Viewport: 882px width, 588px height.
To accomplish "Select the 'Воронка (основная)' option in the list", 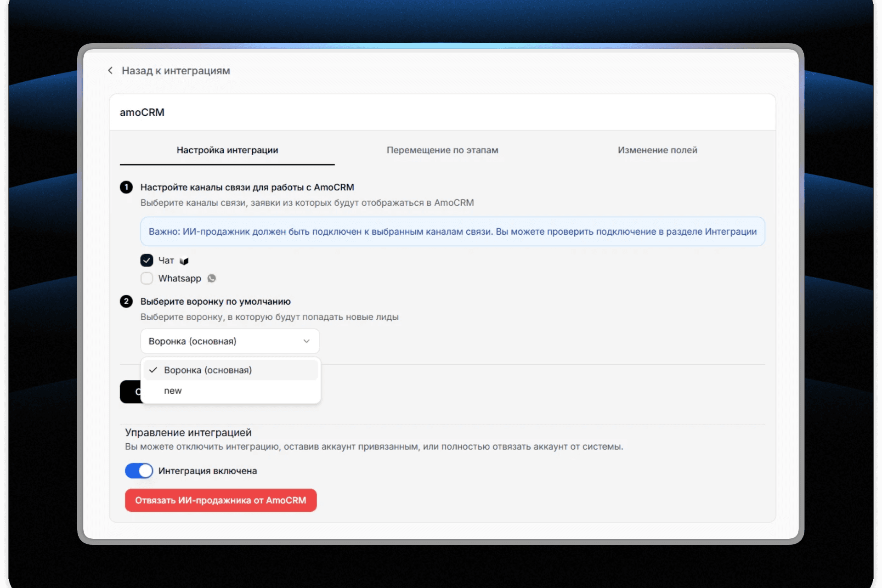I will [208, 370].
